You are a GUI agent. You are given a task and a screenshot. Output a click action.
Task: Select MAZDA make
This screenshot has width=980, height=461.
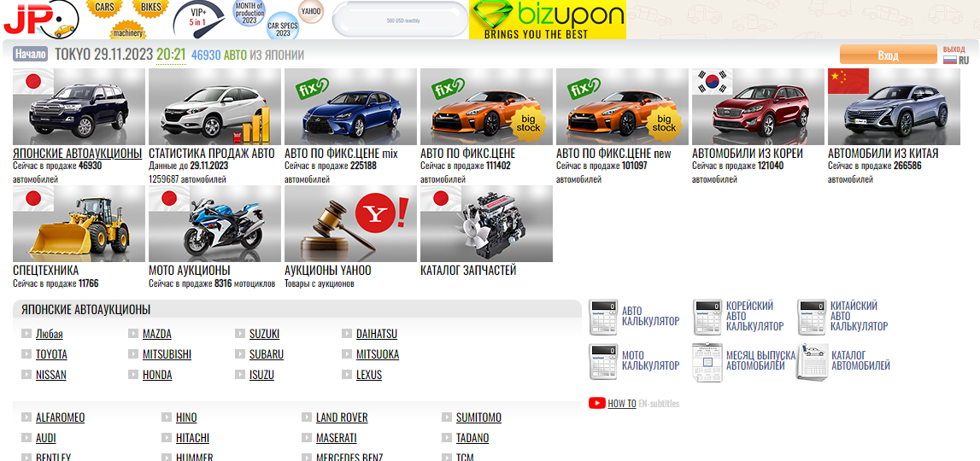pyautogui.click(x=157, y=334)
